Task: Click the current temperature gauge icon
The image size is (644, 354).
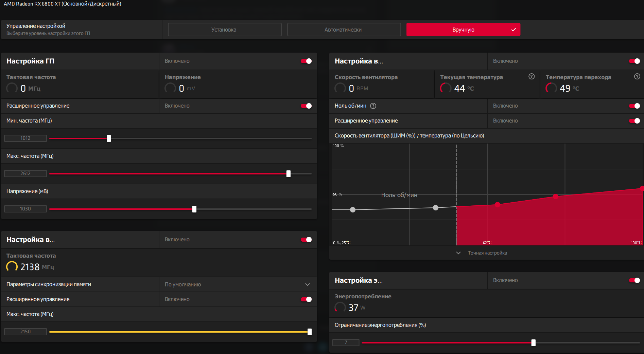Action: tap(446, 88)
